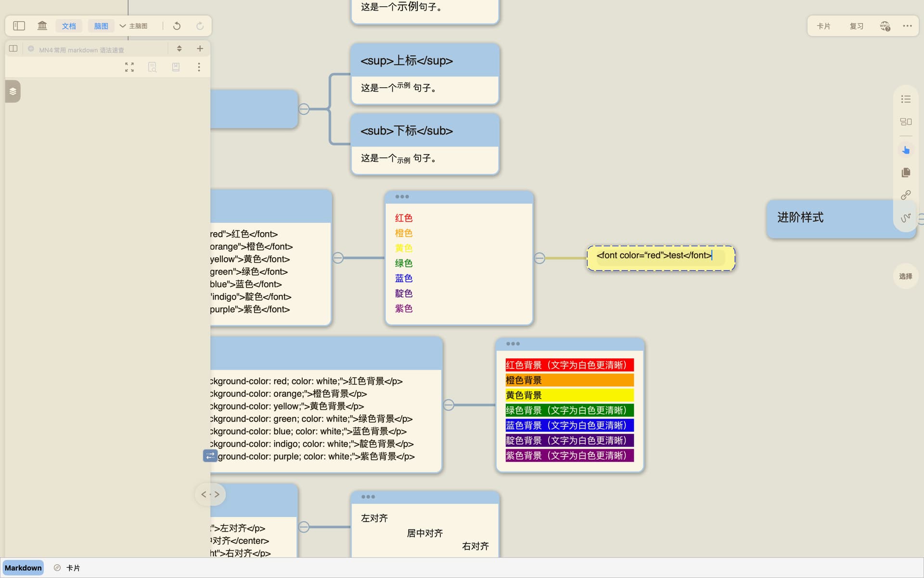Viewport: 924px width, 578px height.
Task: Collapse the 上标/下标 branch circle
Action: click(x=304, y=109)
